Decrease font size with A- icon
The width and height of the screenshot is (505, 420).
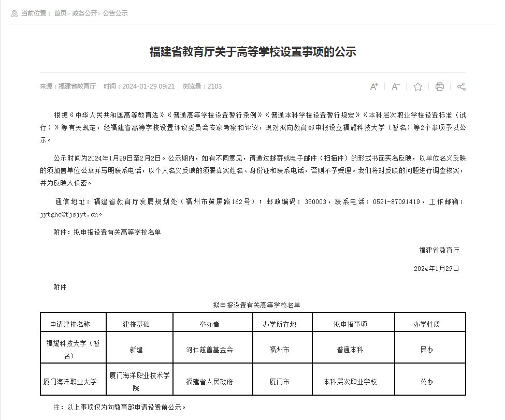[x=396, y=86]
